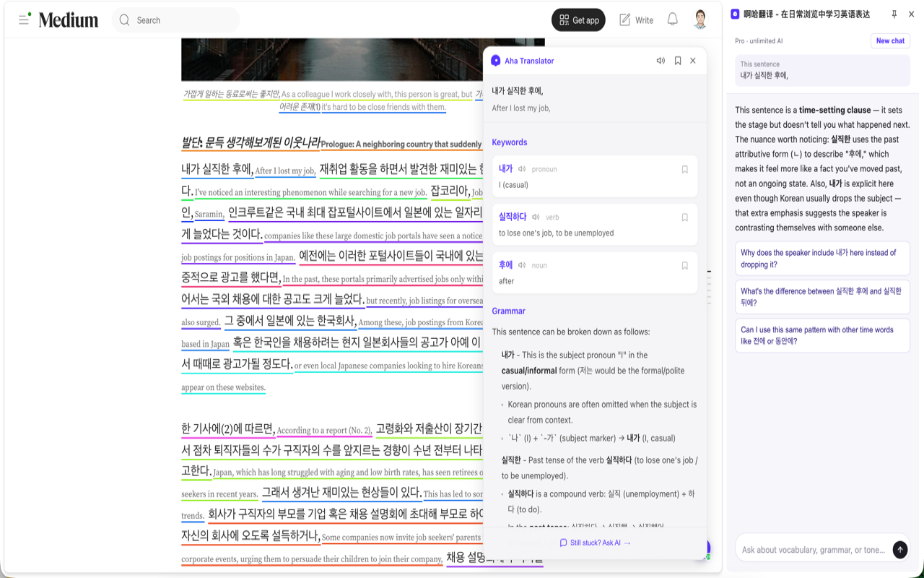Start a New chat in side panel

890,41
